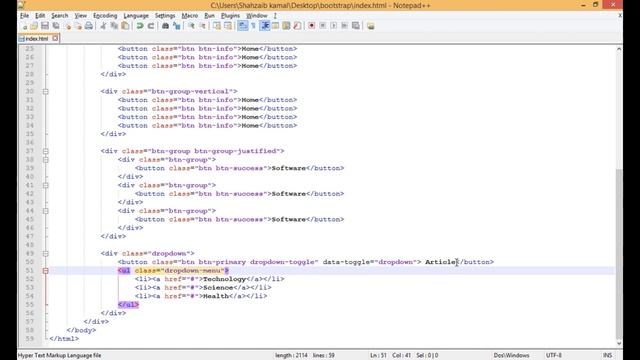The width and height of the screenshot is (640, 360).
Task: Click the 'Technology' link text on line 52
Action: [x=224, y=279]
